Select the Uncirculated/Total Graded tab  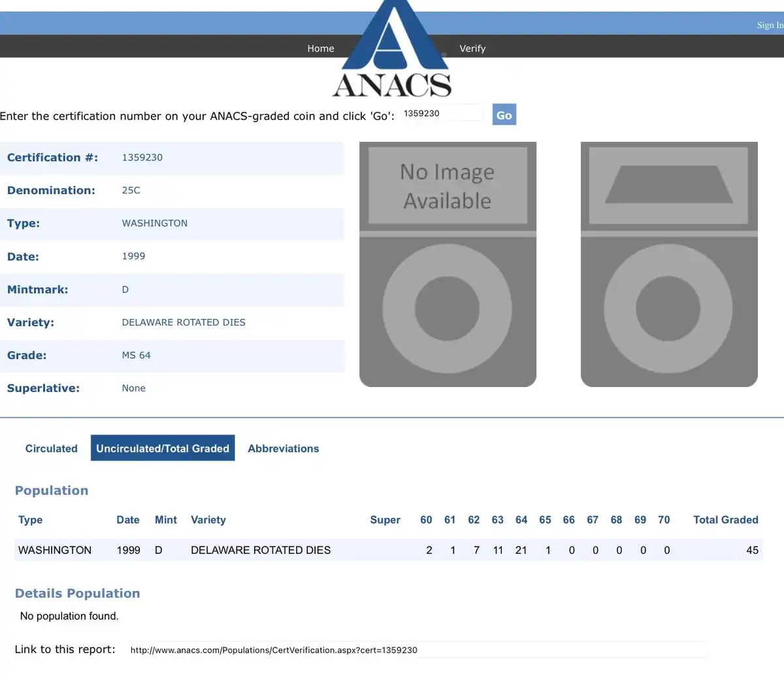click(x=163, y=449)
